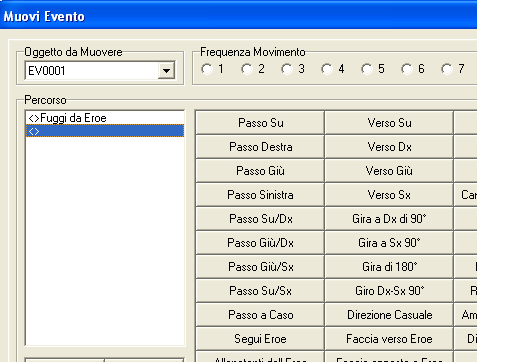Screen dimensions: 512x362
Task: Click the Passo Destra button
Action: (260, 147)
